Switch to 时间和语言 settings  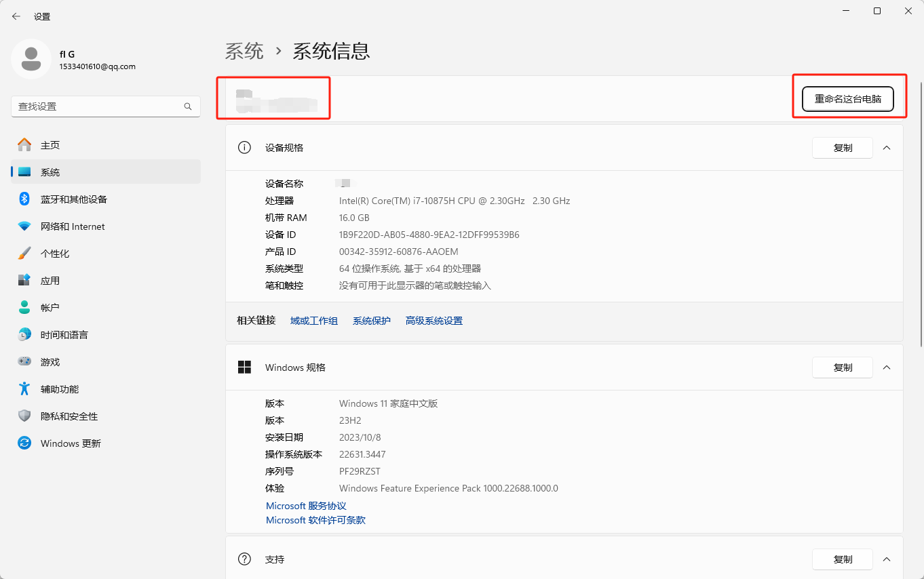pyautogui.click(x=106, y=335)
